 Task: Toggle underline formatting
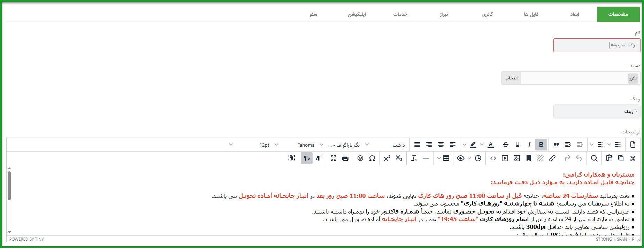517,145
